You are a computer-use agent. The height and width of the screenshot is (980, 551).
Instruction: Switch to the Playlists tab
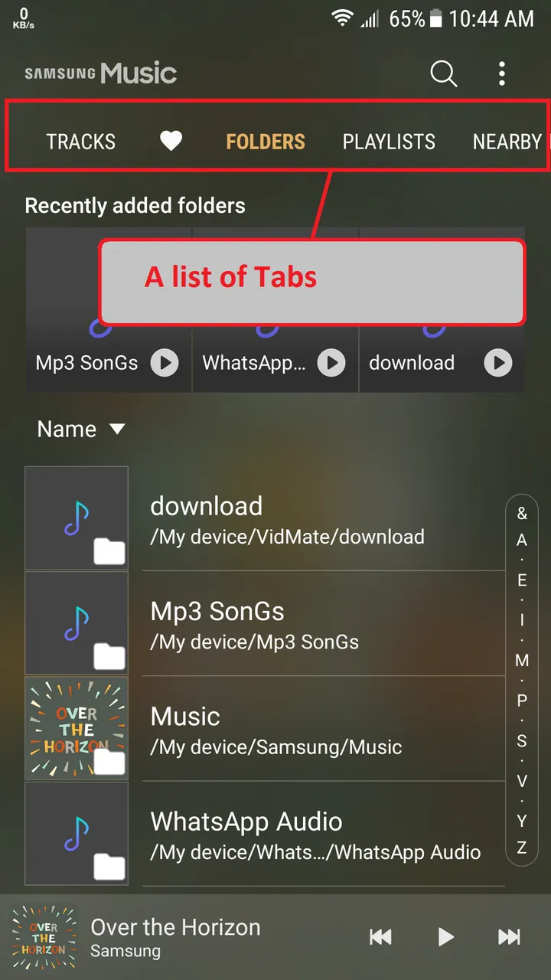389,142
